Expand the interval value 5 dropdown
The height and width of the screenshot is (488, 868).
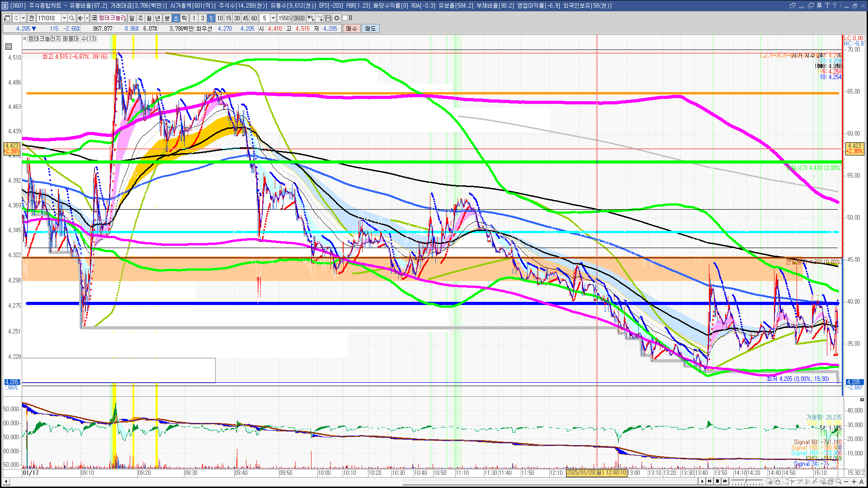(273, 18)
